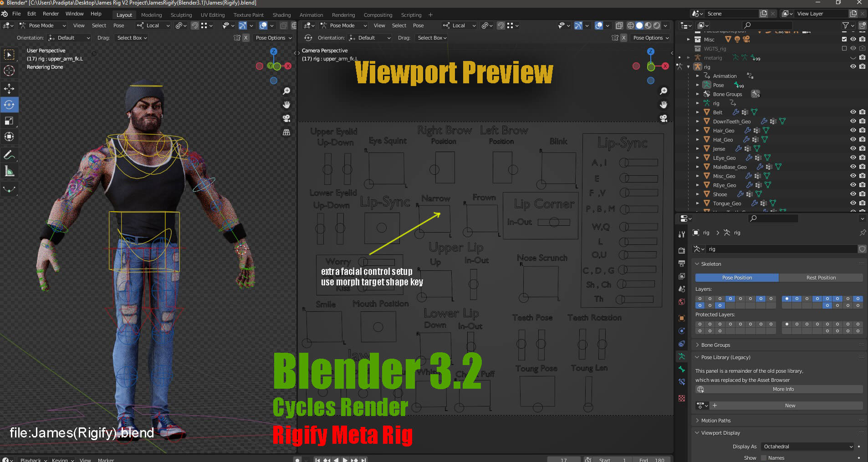Toggle camera view icon in left viewport
The width and height of the screenshot is (868, 462).
click(x=286, y=118)
